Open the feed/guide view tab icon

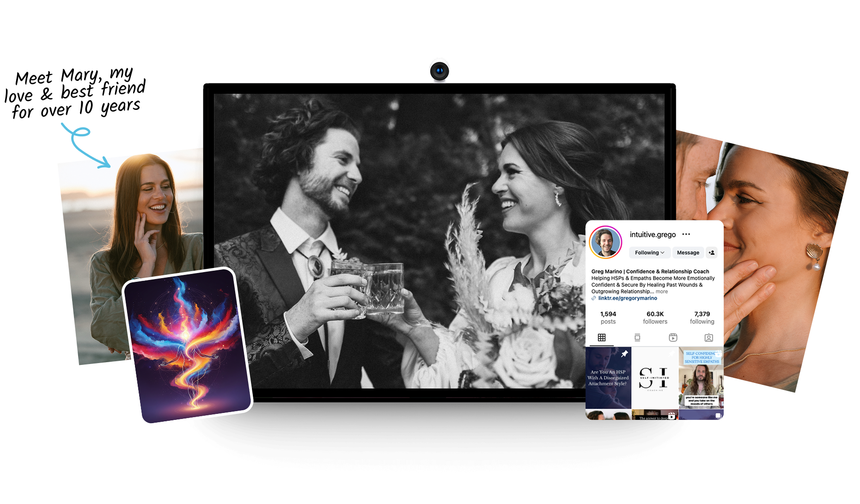637,338
